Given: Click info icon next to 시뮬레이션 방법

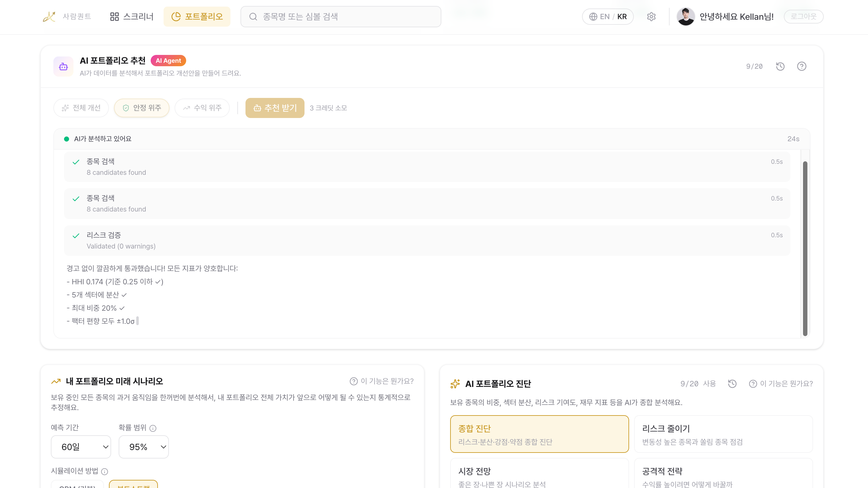Looking at the screenshot, I should (x=105, y=471).
